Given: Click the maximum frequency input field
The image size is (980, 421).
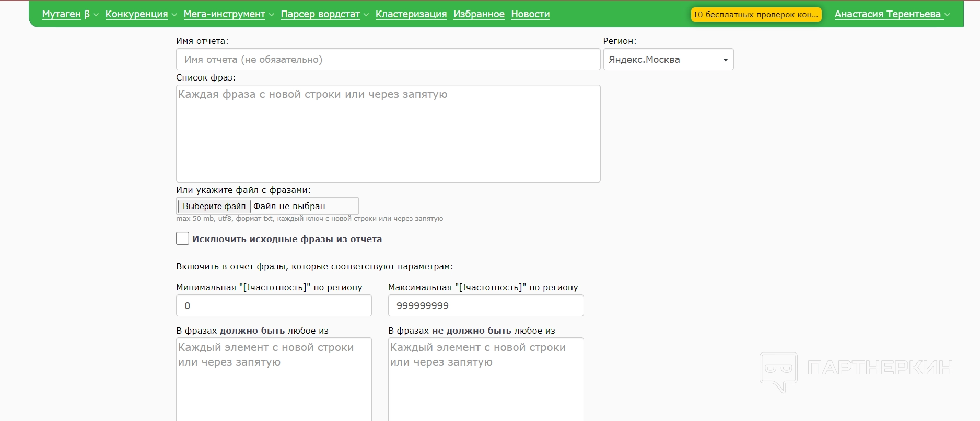Looking at the screenshot, I should pos(486,306).
